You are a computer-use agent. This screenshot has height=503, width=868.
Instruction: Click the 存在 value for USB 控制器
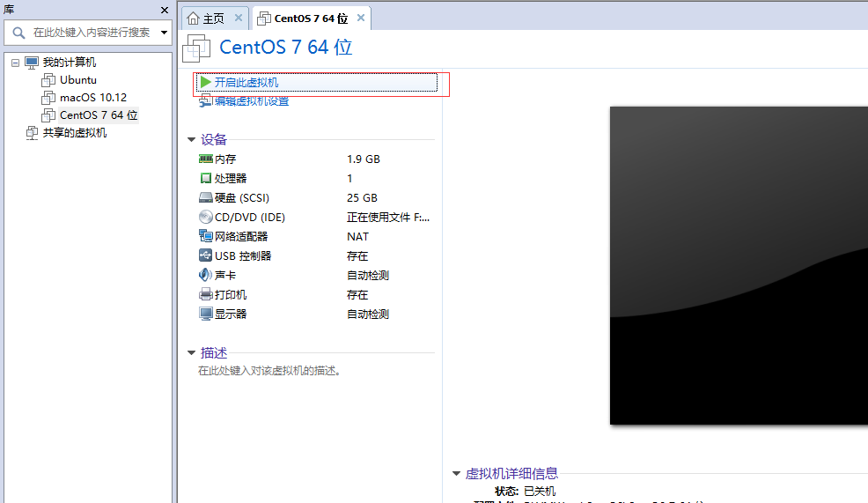357,256
